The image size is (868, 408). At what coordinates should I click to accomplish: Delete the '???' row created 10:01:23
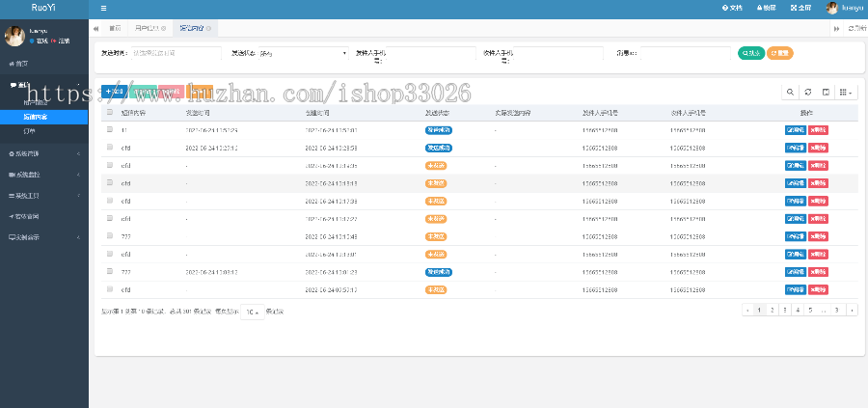[x=818, y=272]
